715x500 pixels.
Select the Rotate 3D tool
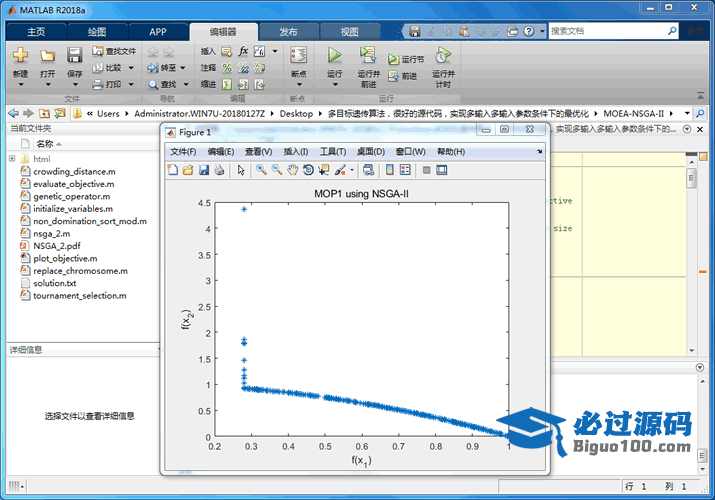click(308, 170)
